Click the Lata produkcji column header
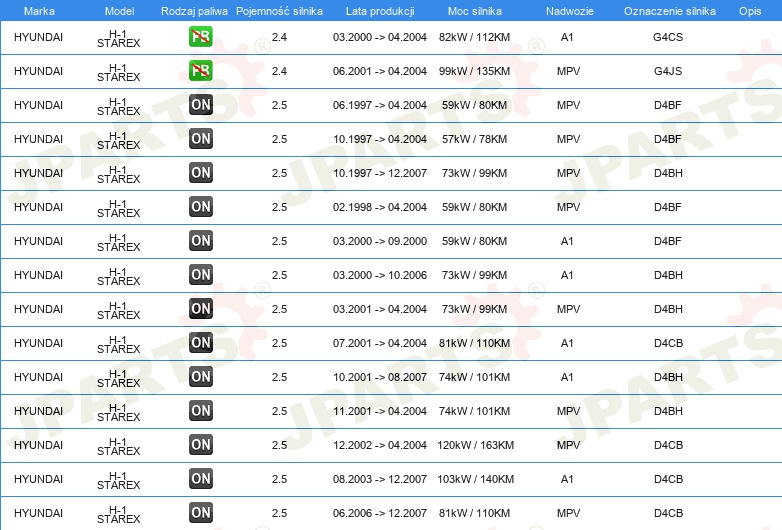 pos(380,10)
